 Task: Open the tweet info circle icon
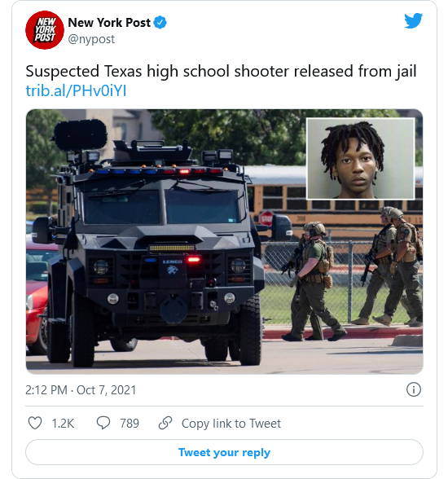click(414, 389)
